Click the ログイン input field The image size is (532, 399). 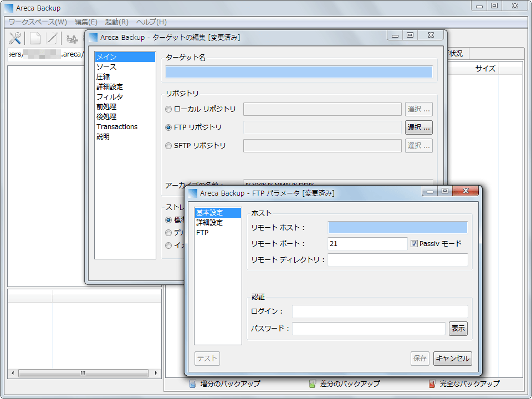pyautogui.click(x=380, y=311)
